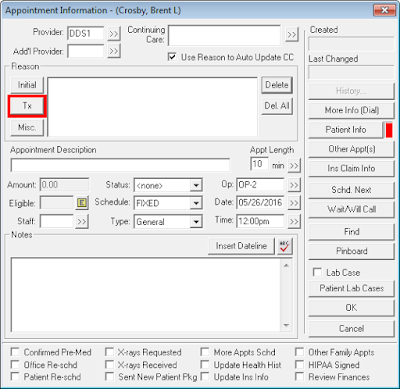Expand the Status dropdown
The height and width of the screenshot is (389, 400).
[196, 185]
